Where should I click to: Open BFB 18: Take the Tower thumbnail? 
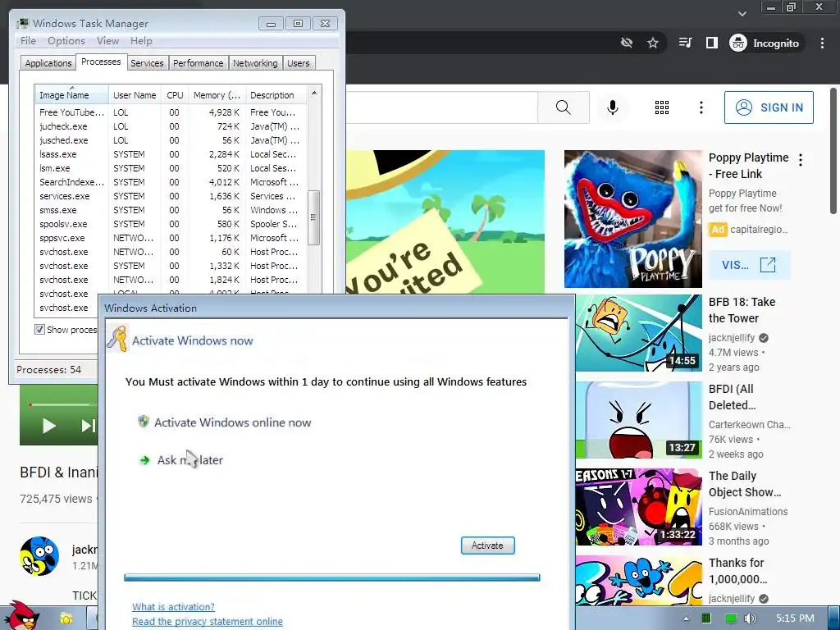[x=638, y=333]
